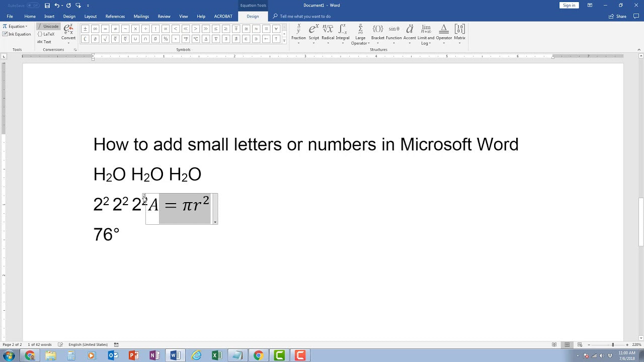This screenshot has height=362, width=644.
Task: Insert the degrees Celsius symbol
Action: (x=196, y=39)
